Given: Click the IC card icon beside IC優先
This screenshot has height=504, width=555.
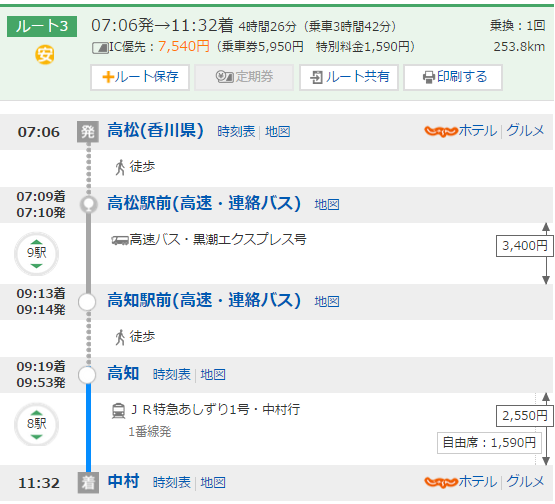Looking at the screenshot, I should (x=100, y=47).
